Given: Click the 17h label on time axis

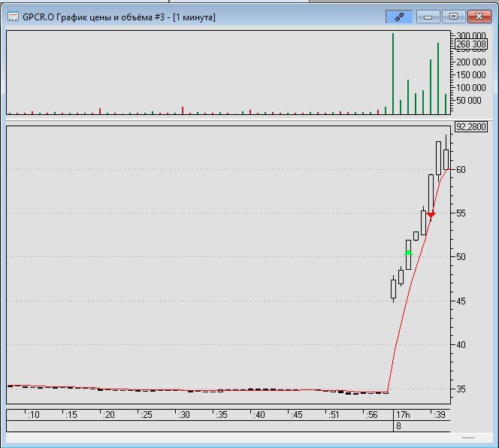Looking at the screenshot, I should click(402, 414).
